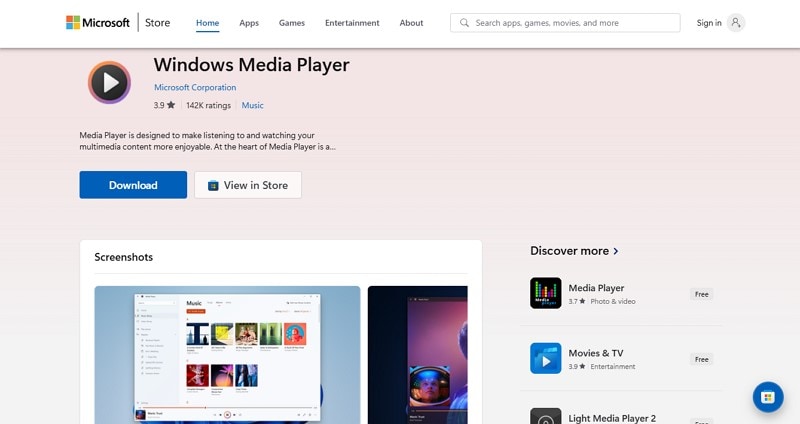Open the Movies & TV app title
This screenshot has height=424, width=800.
(x=596, y=353)
